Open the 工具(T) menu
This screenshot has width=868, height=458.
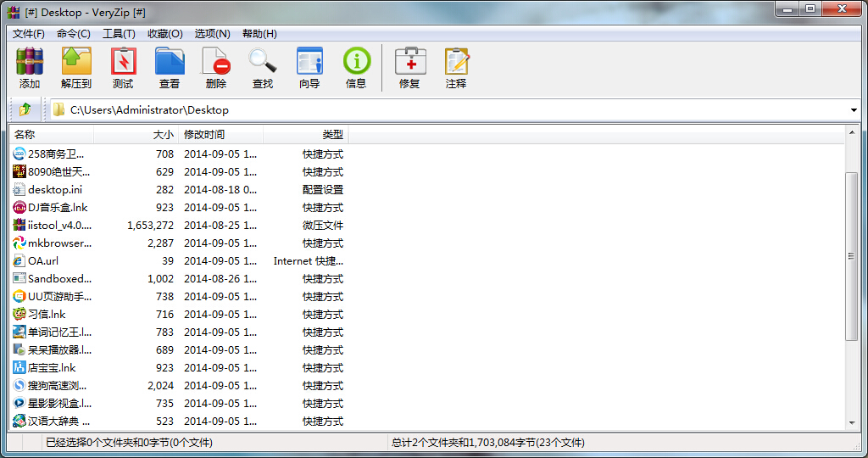click(119, 34)
